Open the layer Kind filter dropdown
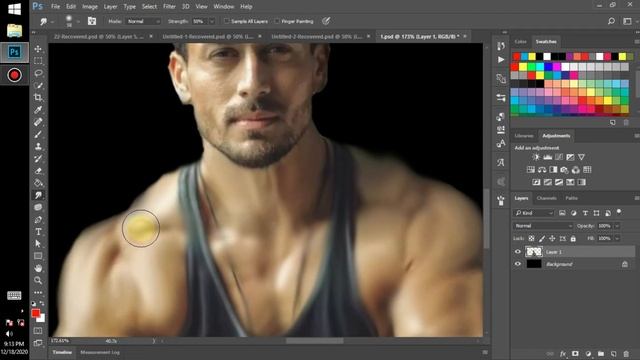640x360 pixels. [x=534, y=213]
